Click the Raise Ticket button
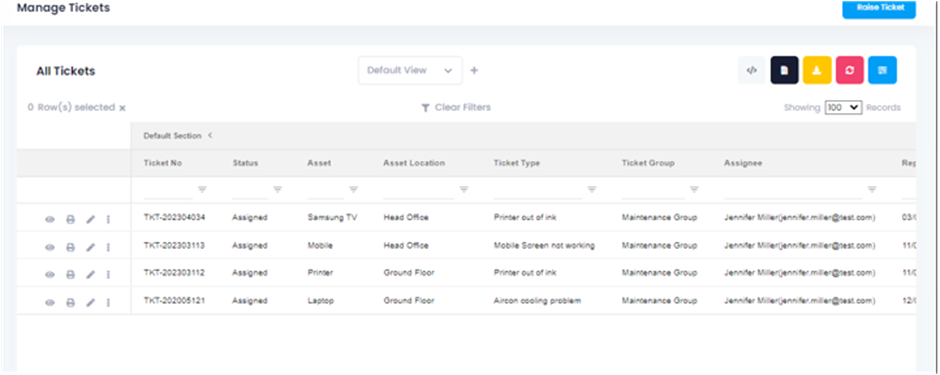940x375 pixels. [x=879, y=8]
